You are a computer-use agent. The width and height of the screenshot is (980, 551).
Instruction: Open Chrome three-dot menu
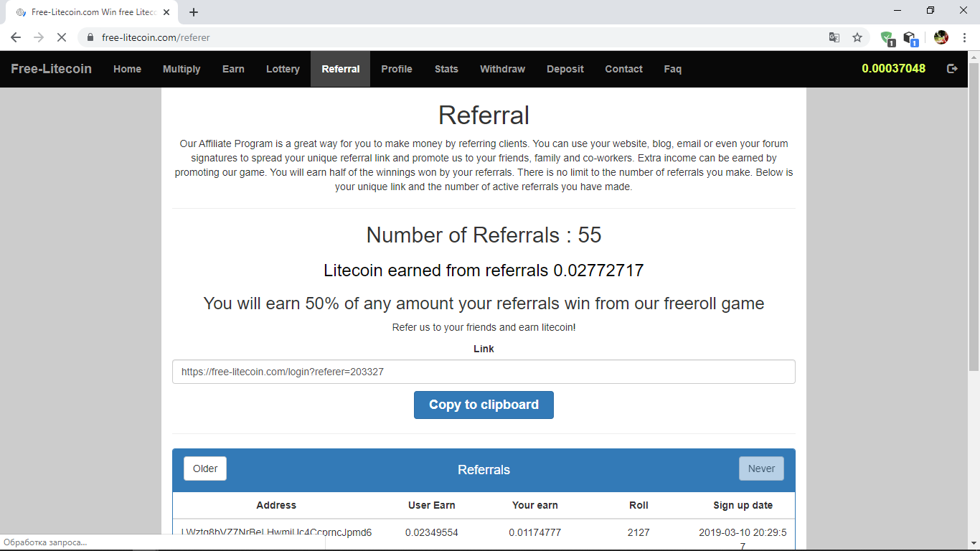click(x=965, y=37)
